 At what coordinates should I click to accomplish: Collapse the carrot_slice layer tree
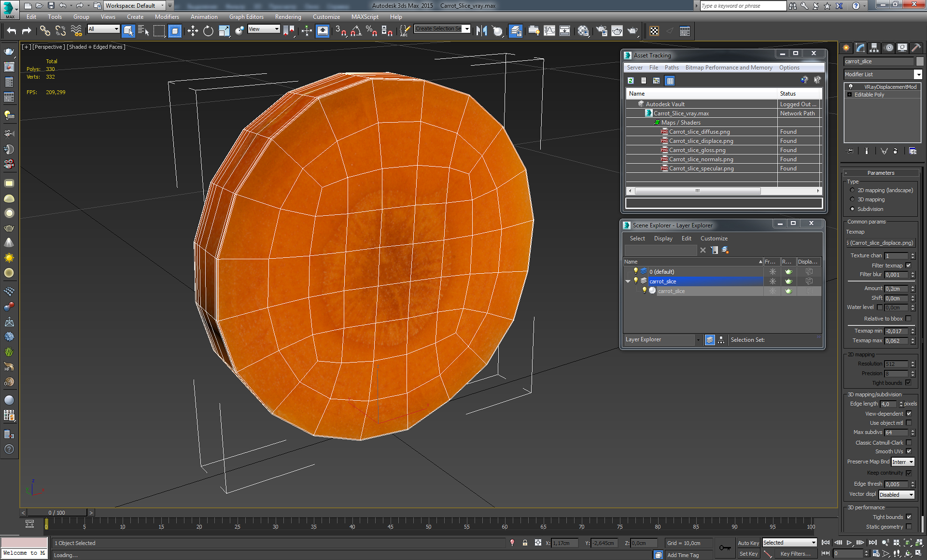click(x=628, y=281)
